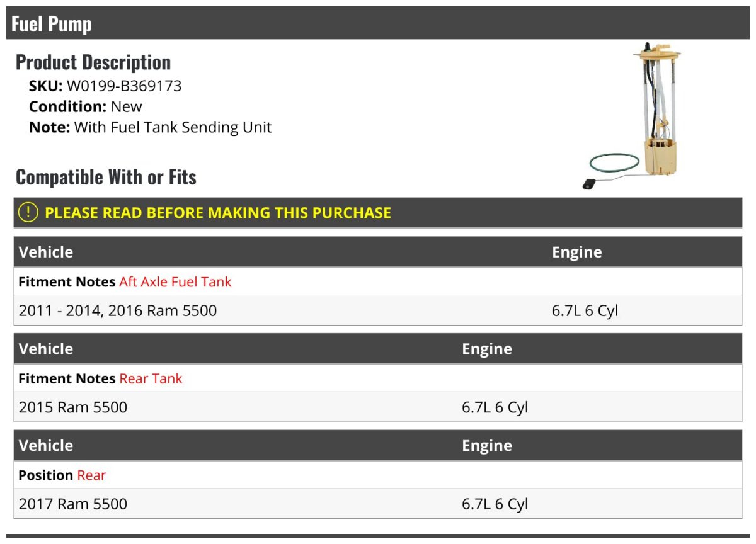Select the Condition: New line
The width and height of the screenshot is (756, 544).
coord(86,106)
